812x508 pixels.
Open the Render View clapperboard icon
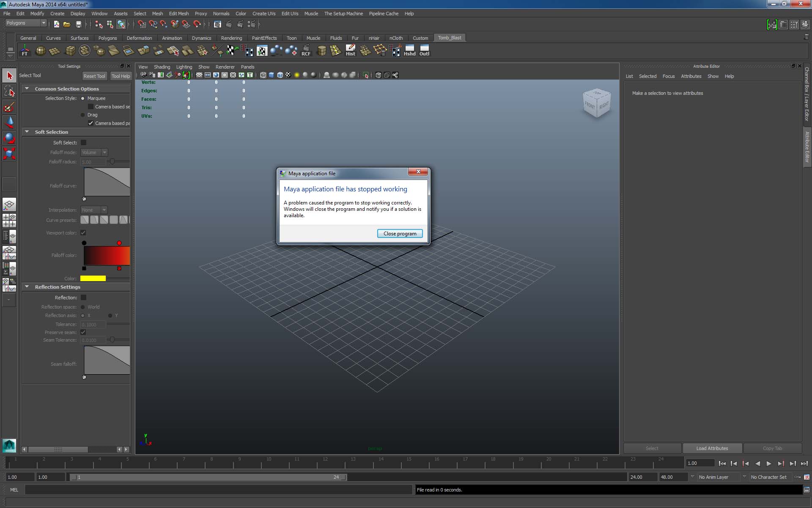(217, 24)
